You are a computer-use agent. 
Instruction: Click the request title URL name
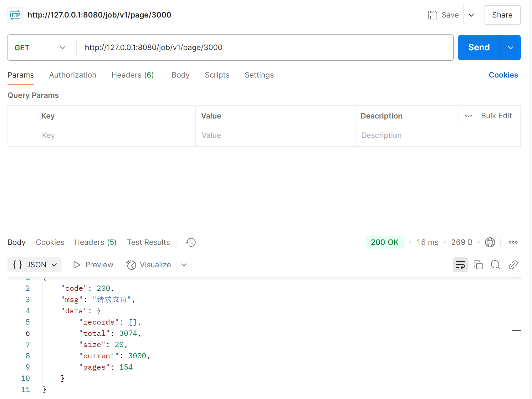99,15
